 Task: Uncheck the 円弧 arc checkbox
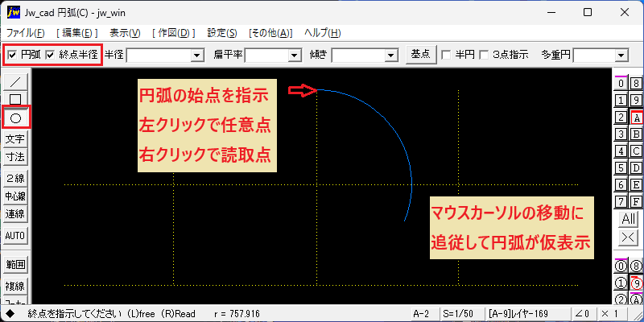[13, 55]
